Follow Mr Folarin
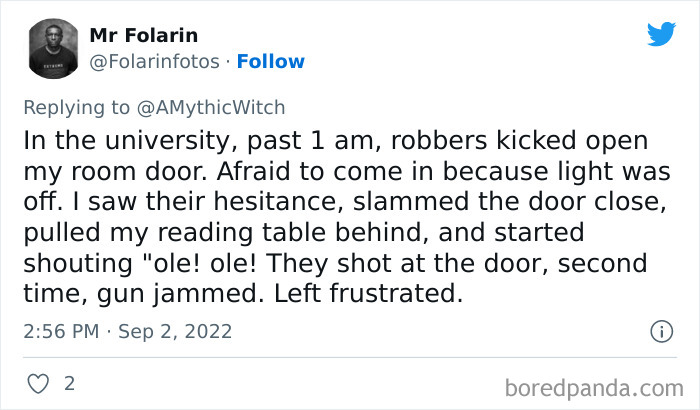700x410 pixels. point(269,61)
